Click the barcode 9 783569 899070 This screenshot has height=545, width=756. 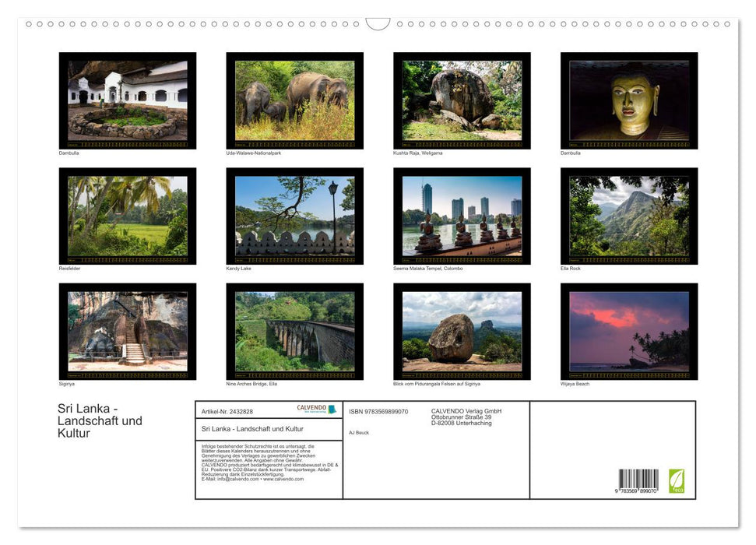[x=636, y=481]
